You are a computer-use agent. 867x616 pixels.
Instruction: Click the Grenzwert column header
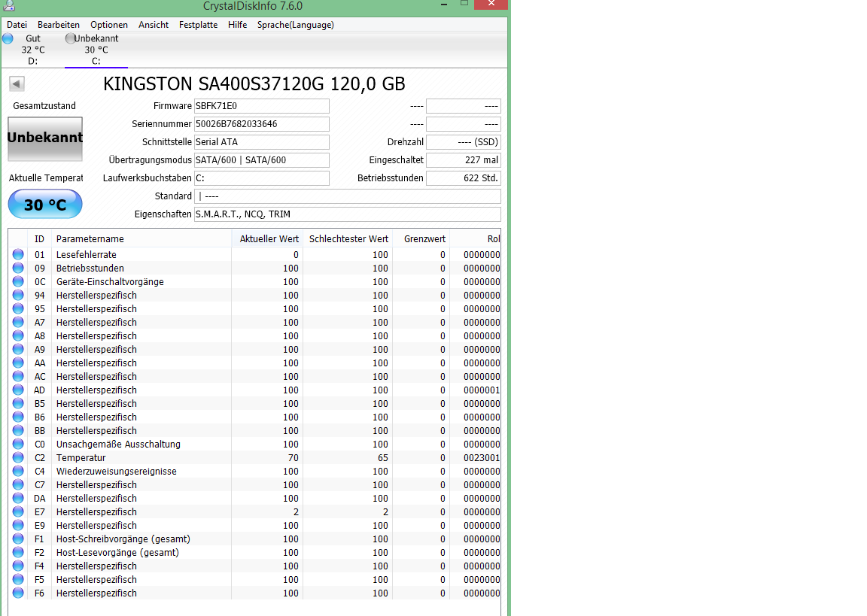(x=421, y=238)
